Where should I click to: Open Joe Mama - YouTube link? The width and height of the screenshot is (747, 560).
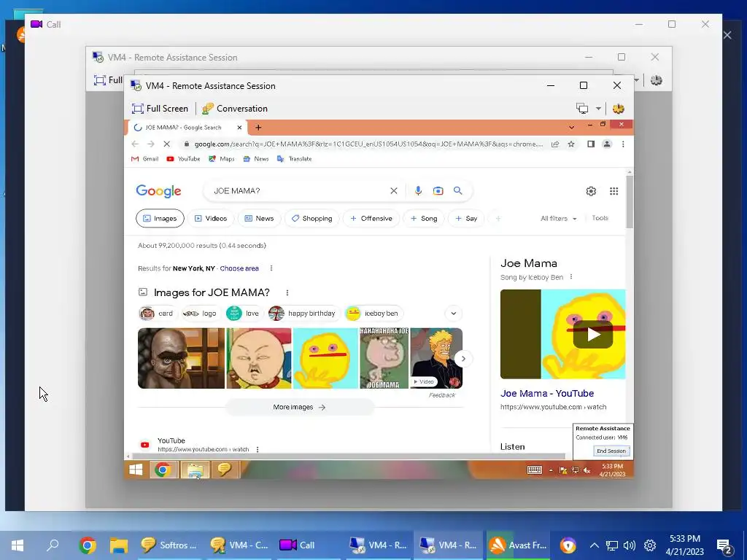click(547, 393)
